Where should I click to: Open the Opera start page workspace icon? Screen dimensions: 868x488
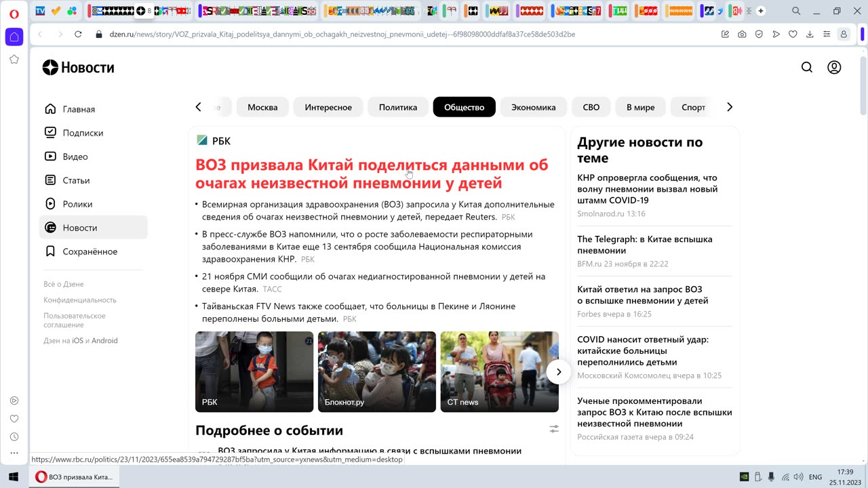point(14,37)
